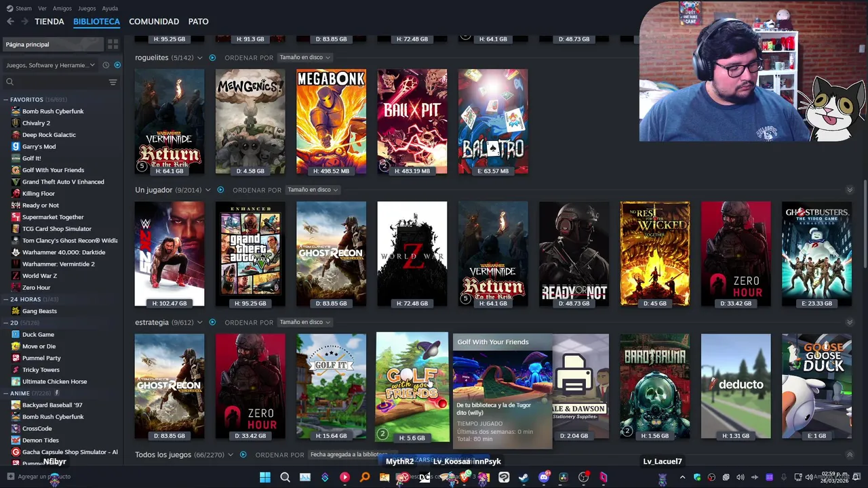This screenshot has width=868, height=488.
Task: Switch library to grid view icon
Action: [113, 44]
